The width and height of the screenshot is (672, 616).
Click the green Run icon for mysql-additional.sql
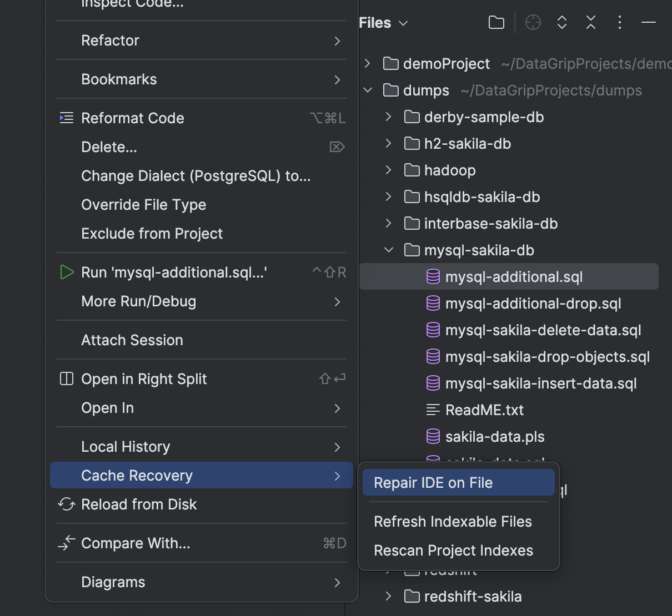point(66,272)
